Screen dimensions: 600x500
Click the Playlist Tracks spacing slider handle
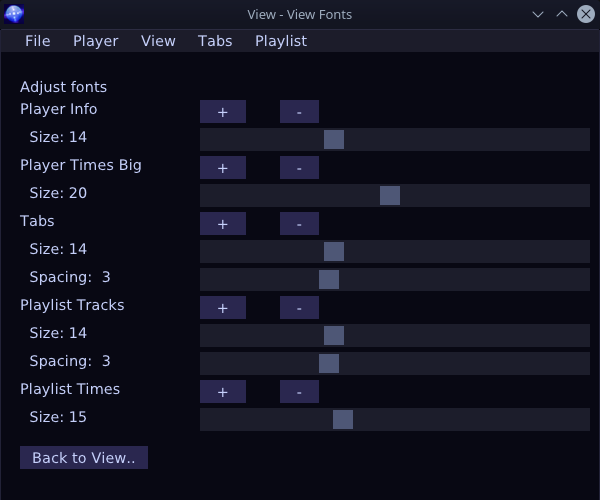point(329,363)
